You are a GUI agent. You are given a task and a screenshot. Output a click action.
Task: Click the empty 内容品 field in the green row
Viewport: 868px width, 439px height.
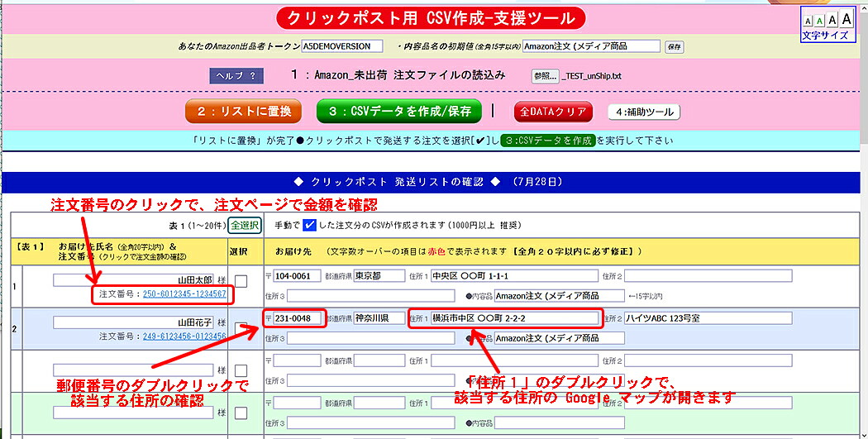pyautogui.click(x=559, y=423)
